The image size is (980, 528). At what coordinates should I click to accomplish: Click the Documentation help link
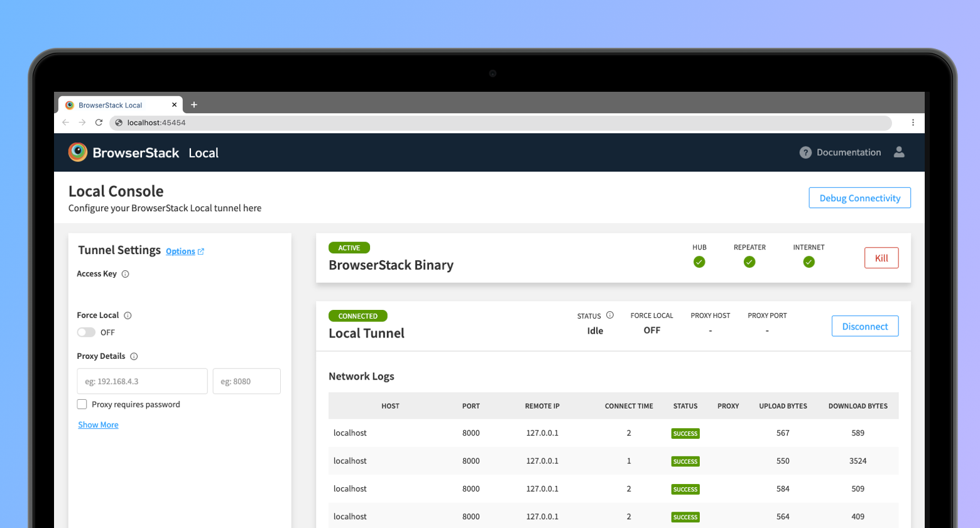pos(841,153)
